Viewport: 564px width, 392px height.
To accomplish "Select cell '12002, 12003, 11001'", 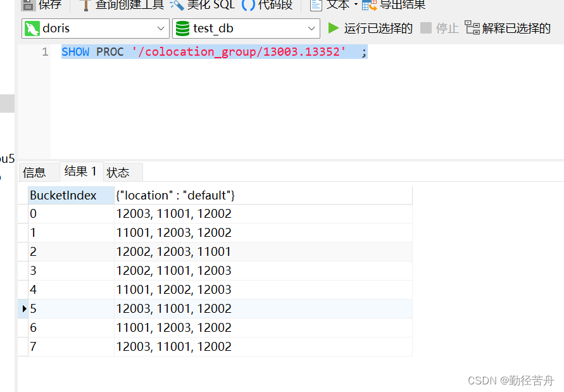I will [263, 252].
